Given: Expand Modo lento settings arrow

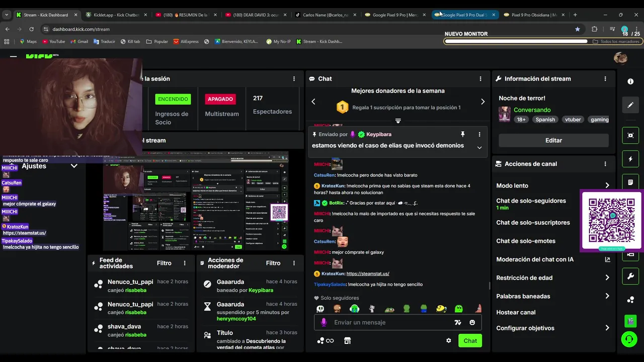Looking at the screenshot, I should [x=607, y=186].
